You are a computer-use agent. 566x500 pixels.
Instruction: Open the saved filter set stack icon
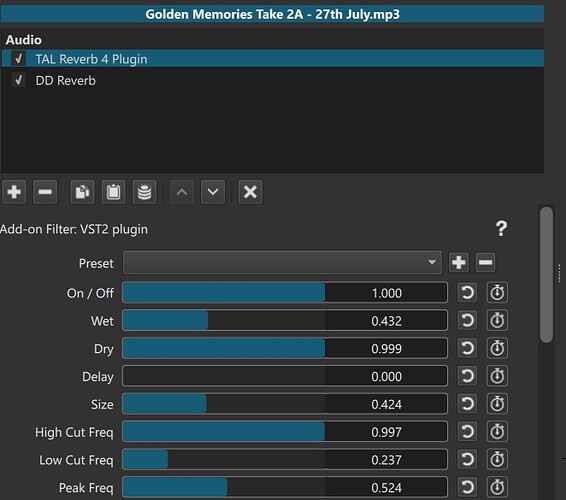[144, 192]
